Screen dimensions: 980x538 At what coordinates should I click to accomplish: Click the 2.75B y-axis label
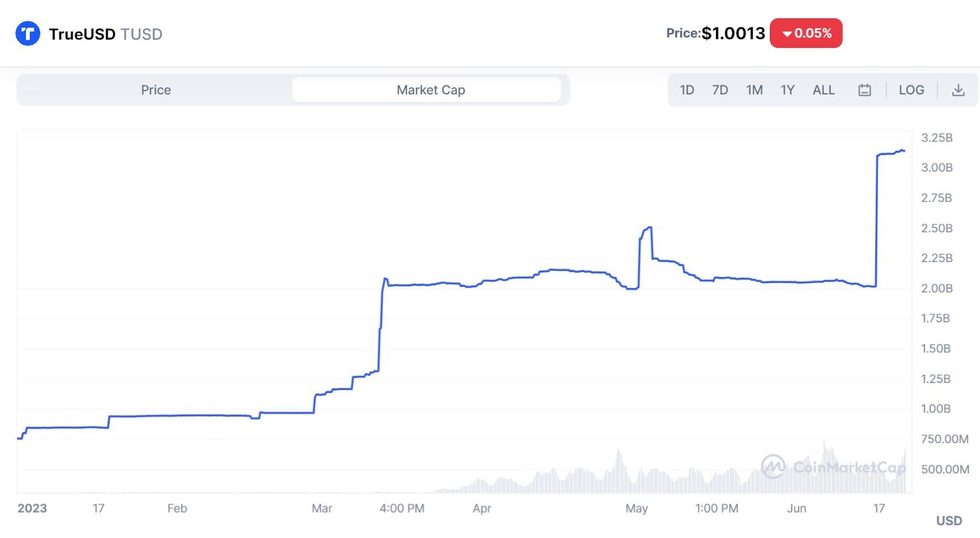[937, 198]
